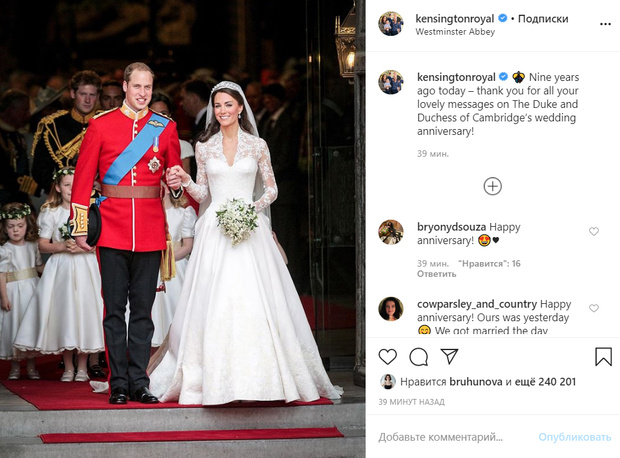Like bryonydsouza's comment heart
This screenshot has height=458, width=620.
pyautogui.click(x=594, y=231)
